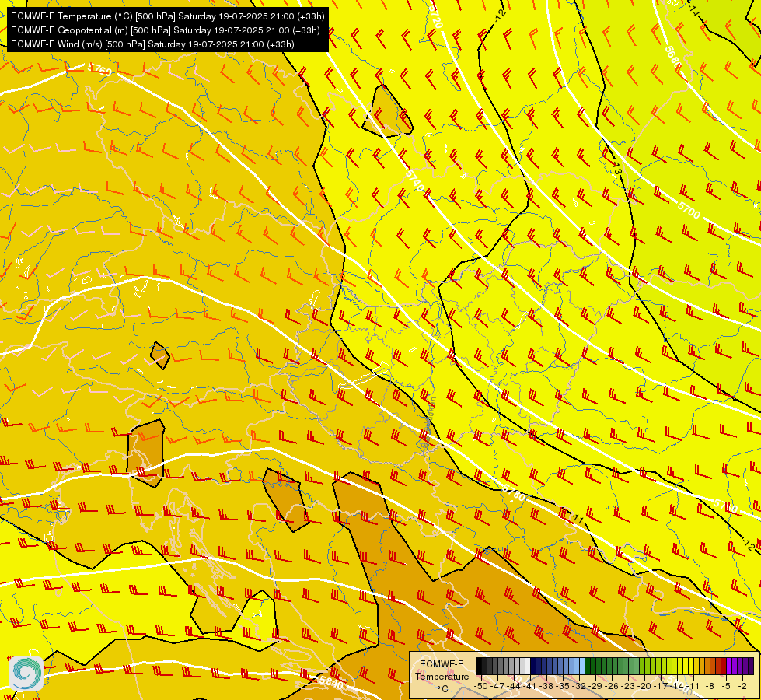Click the ECMWF-E Wind (m/s) title line
761x700 pixels.
point(152,44)
